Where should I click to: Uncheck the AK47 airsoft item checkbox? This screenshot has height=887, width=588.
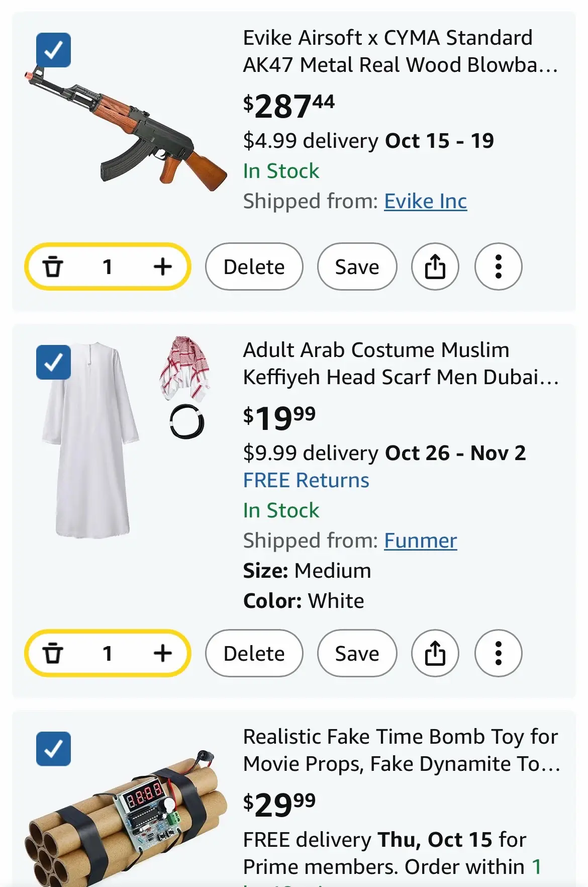[53, 50]
